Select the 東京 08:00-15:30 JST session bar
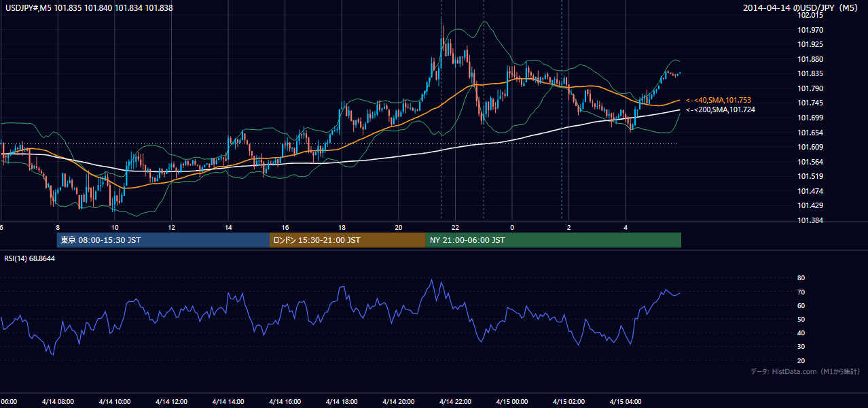This screenshot has width=868, height=408. point(163,240)
